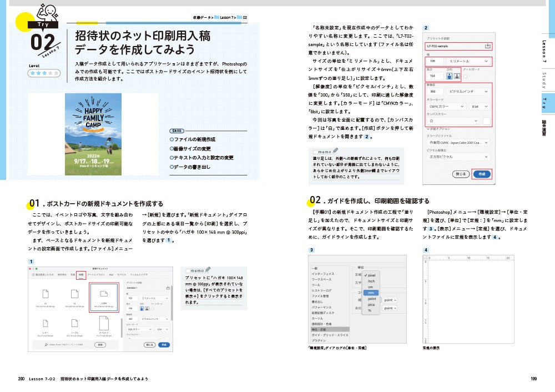Viewport: 555px width, 392px height.
Task: Click 閉じる button in figure 1 dialog
Action: click(x=150, y=345)
